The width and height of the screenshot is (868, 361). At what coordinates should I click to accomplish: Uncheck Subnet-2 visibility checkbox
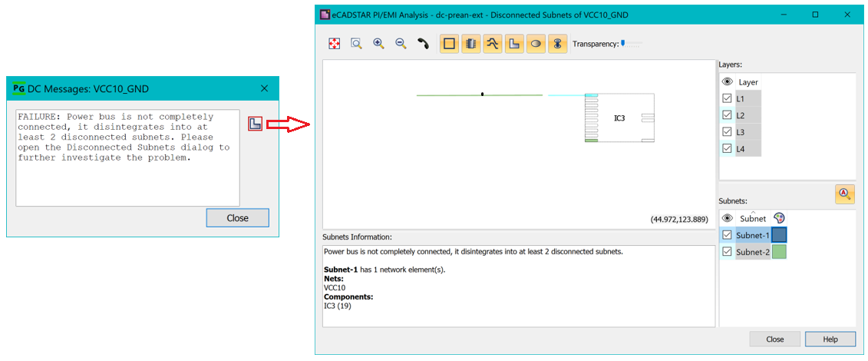[x=727, y=252]
